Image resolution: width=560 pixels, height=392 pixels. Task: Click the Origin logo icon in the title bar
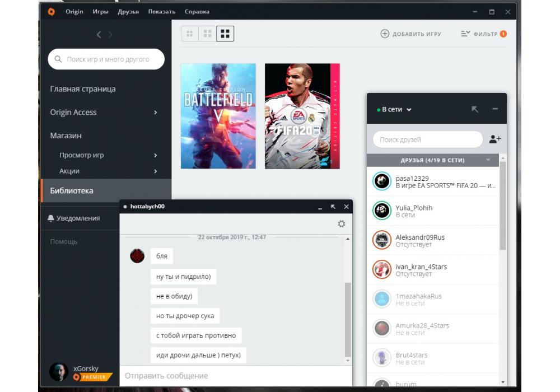click(52, 12)
